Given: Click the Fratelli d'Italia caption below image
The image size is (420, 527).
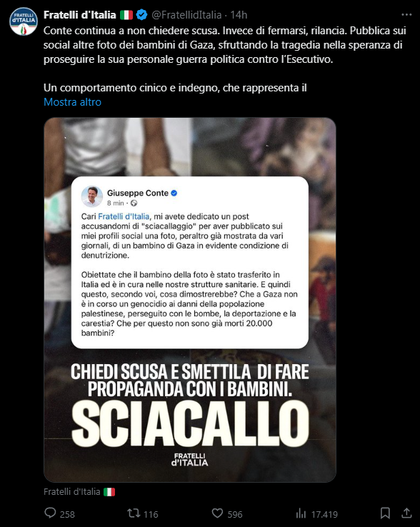Looking at the screenshot, I should click(x=79, y=492).
